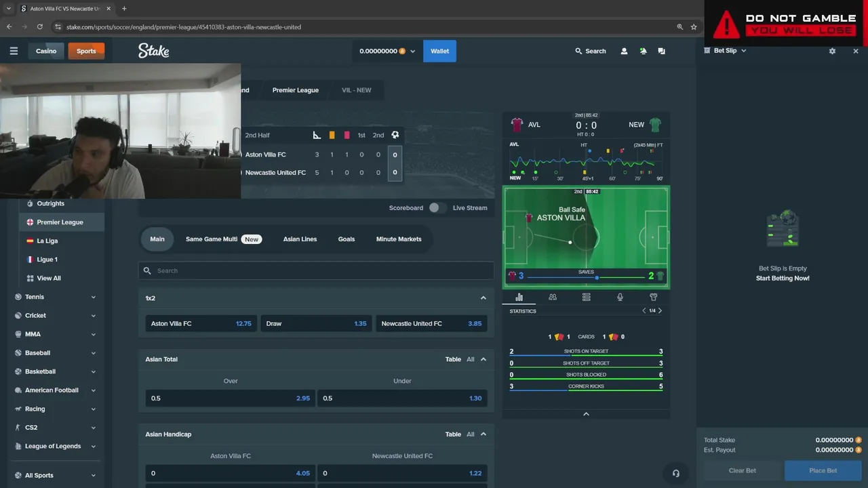
Task: Switch Asian Total to All view
Action: pos(471,359)
